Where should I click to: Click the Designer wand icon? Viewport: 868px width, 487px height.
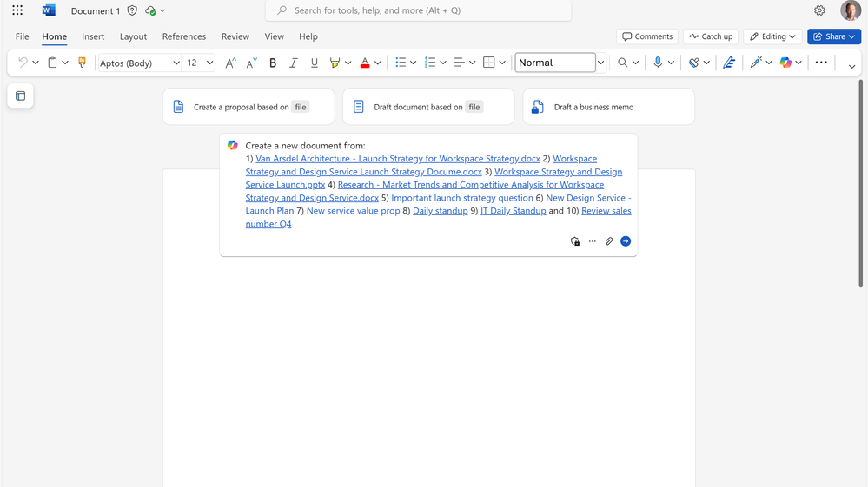click(x=756, y=63)
